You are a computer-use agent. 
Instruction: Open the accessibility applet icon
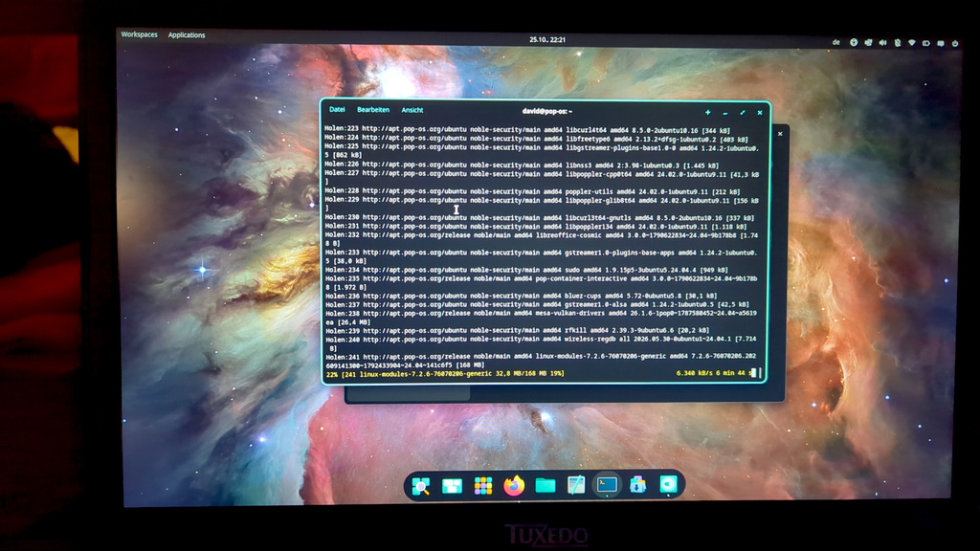[853, 42]
